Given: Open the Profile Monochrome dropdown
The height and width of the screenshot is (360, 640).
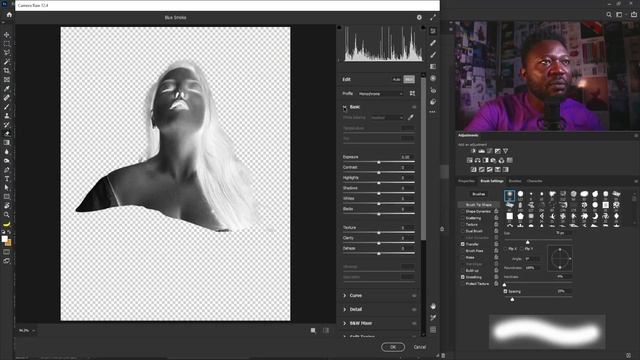Looking at the screenshot, I should (381, 94).
